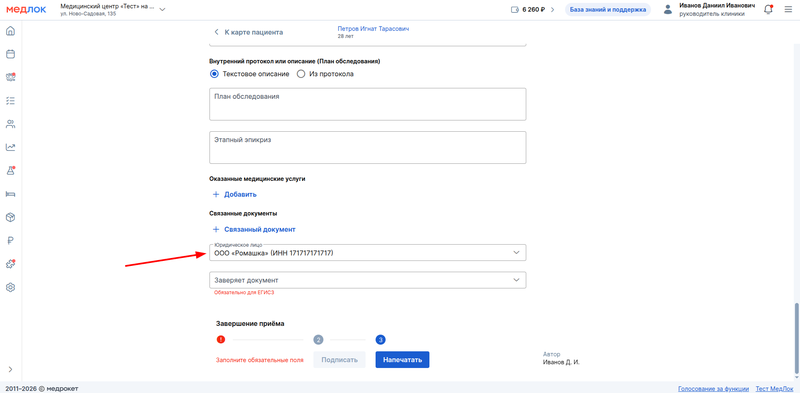Open the laboratory flask sidebar icon
800x393 pixels.
coord(10,170)
